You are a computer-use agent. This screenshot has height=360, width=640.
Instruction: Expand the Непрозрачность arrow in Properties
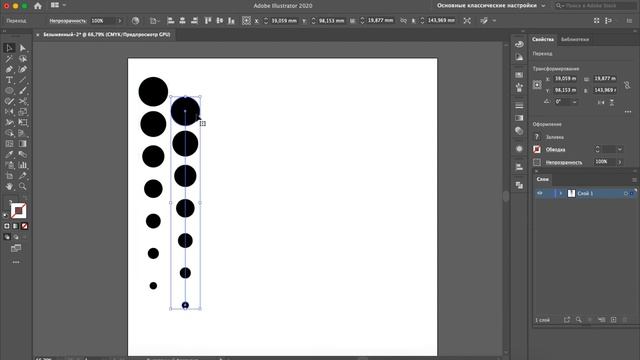pyautogui.click(x=620, y=162)
